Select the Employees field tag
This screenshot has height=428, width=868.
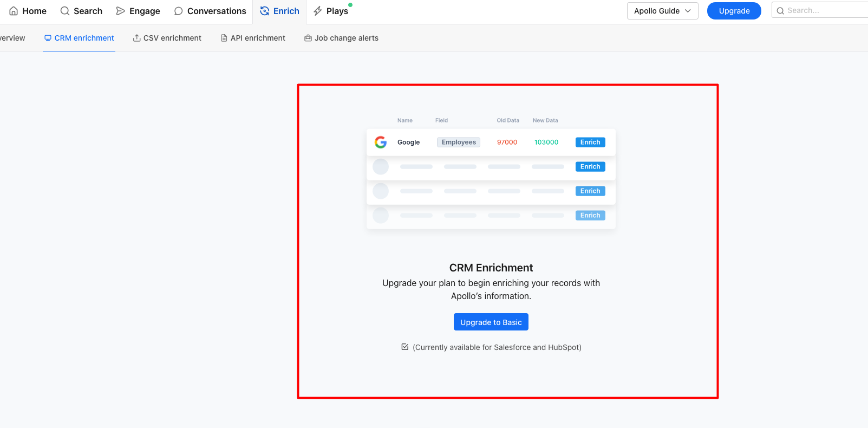point(459,142)
